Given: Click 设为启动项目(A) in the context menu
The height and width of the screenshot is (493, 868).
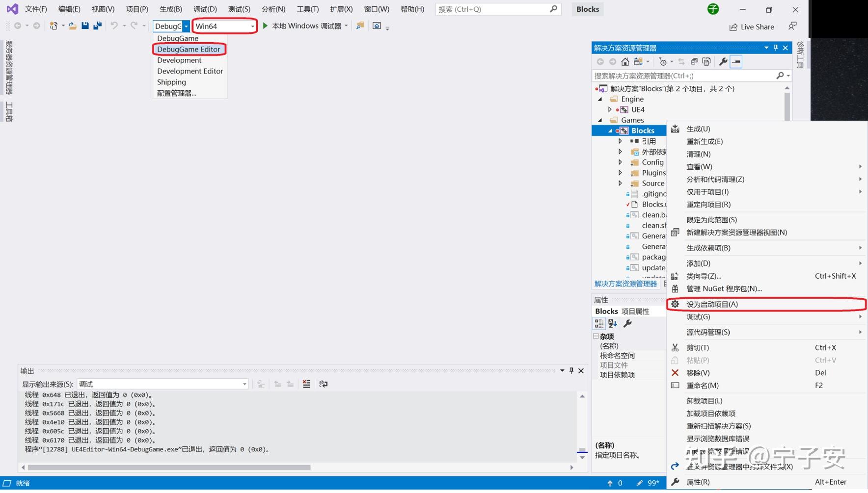Looking at the screenshot, I should 712,304.
